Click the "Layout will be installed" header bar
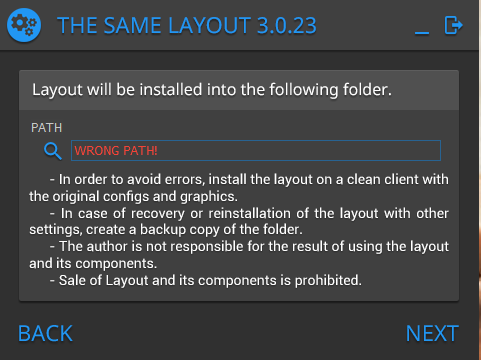481x360 pixels. pos(239,90)
